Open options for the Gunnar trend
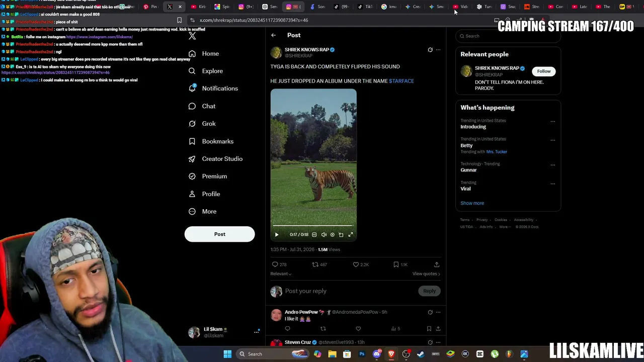The width and height of the screenshot is (644, 362). click(553, 165)
